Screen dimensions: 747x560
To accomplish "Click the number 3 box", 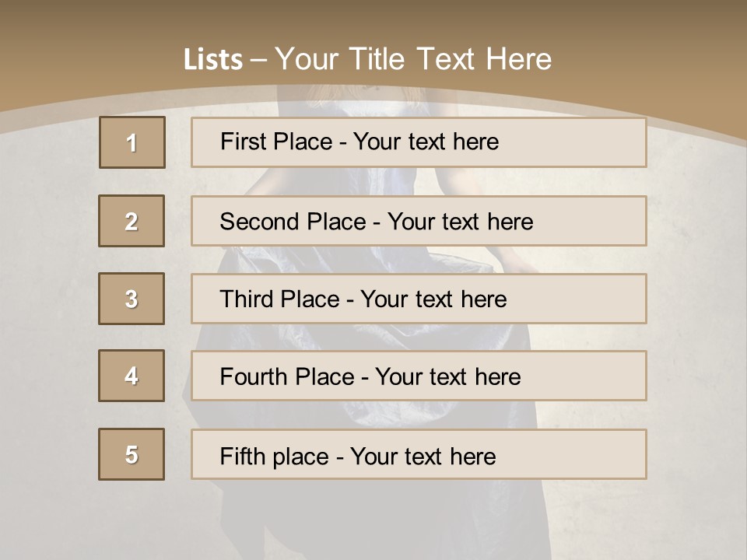I will pyautogui.click(x=132, y=299).
